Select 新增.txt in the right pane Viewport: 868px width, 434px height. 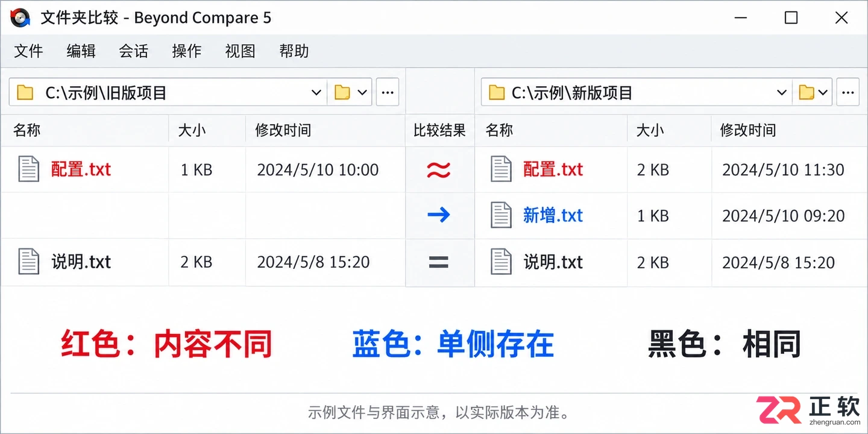pyautogui.click(x=553, y=215)
